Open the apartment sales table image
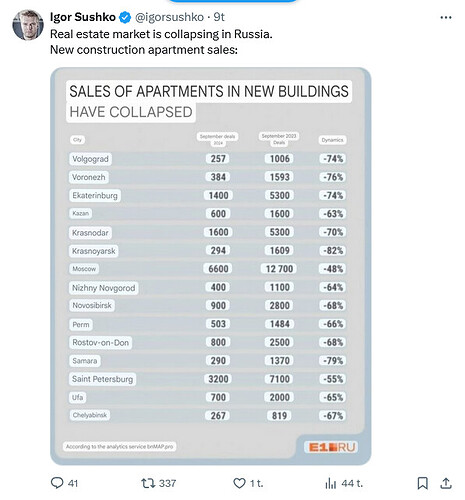 211,266
